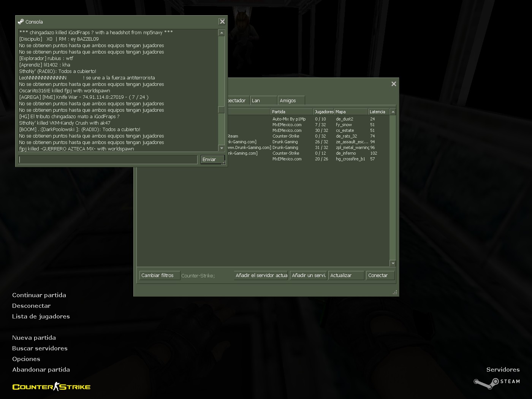Click the Counter-Strike; filter text

point(198,276)
